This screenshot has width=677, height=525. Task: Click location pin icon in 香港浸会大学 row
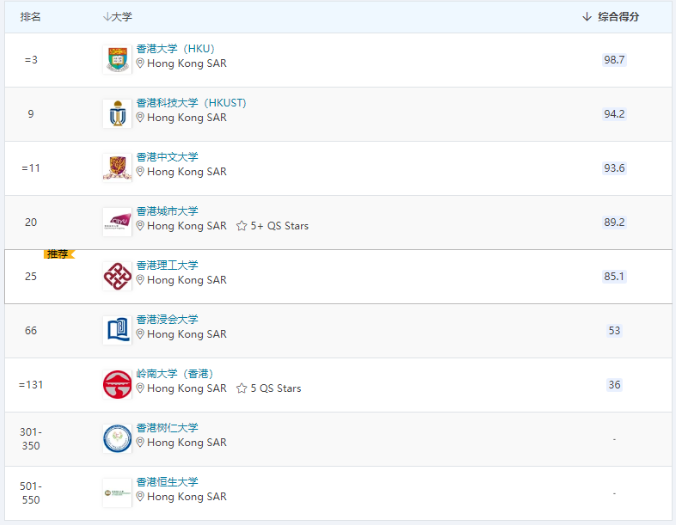(140, 334)
